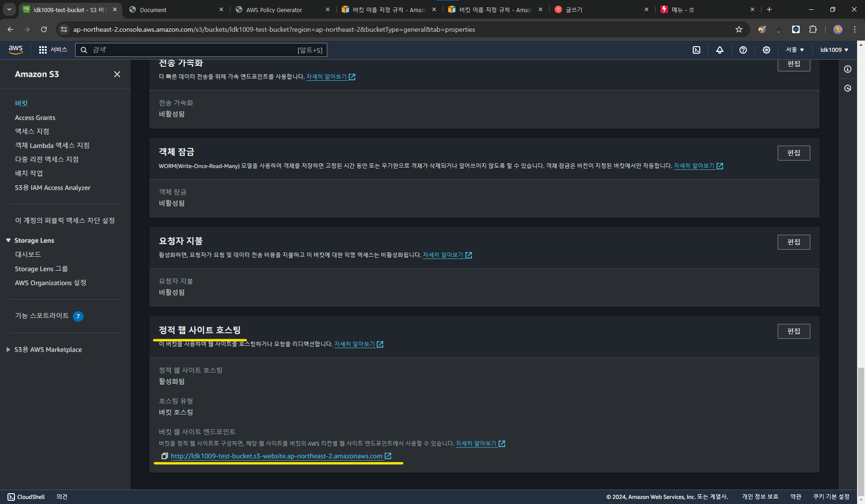Viewport: 865px width, 504px height.
Task: Open CloudShell in the footer
Action: coord(26,497)
